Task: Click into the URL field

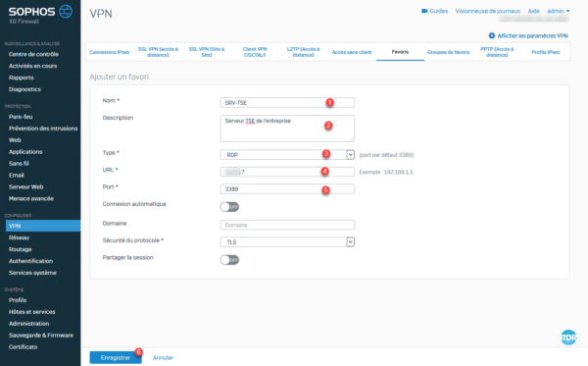Action: [287, 172]
